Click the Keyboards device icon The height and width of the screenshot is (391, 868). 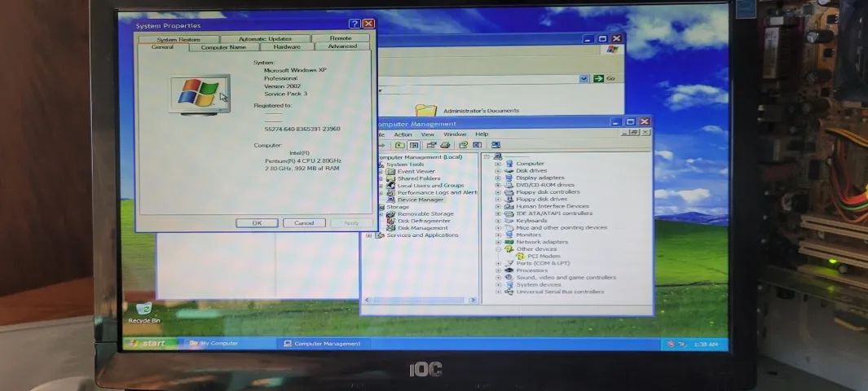(x=509, y=221)
